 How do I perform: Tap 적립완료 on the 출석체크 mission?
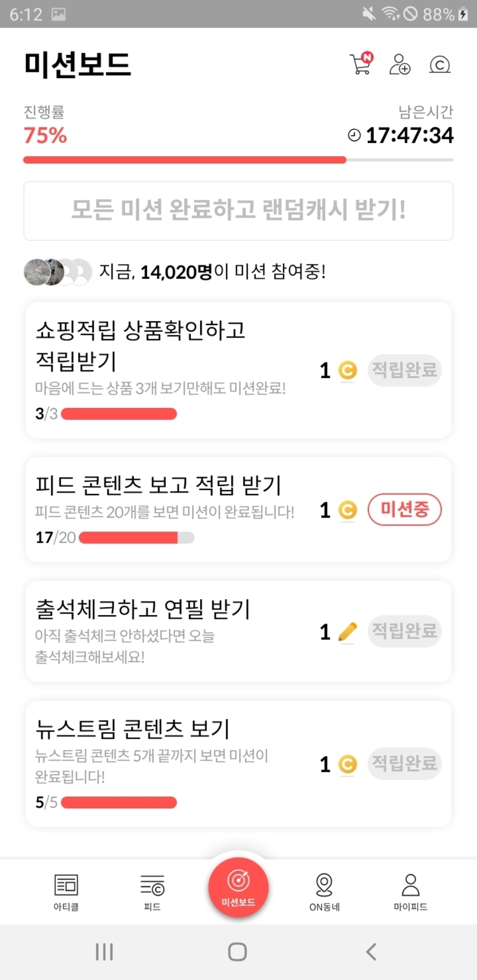tap(405, 631)
